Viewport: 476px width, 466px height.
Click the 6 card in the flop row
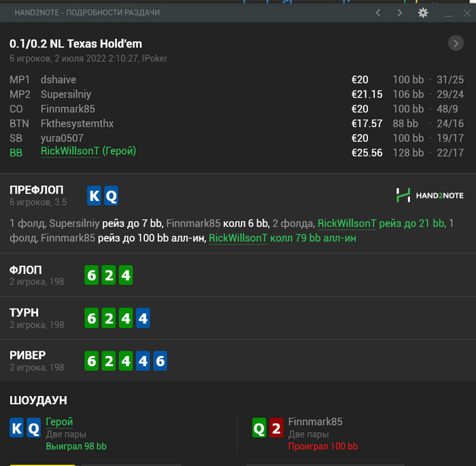click(91, 275)
